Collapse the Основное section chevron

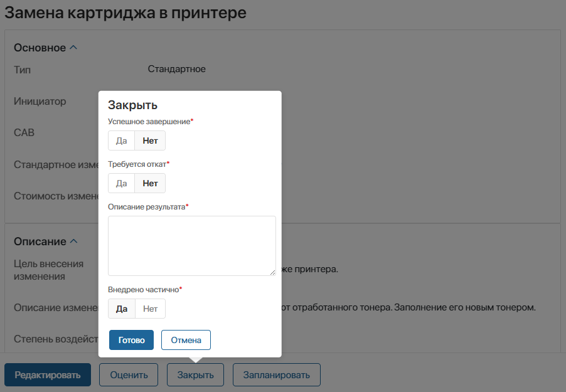coord(73,47)
